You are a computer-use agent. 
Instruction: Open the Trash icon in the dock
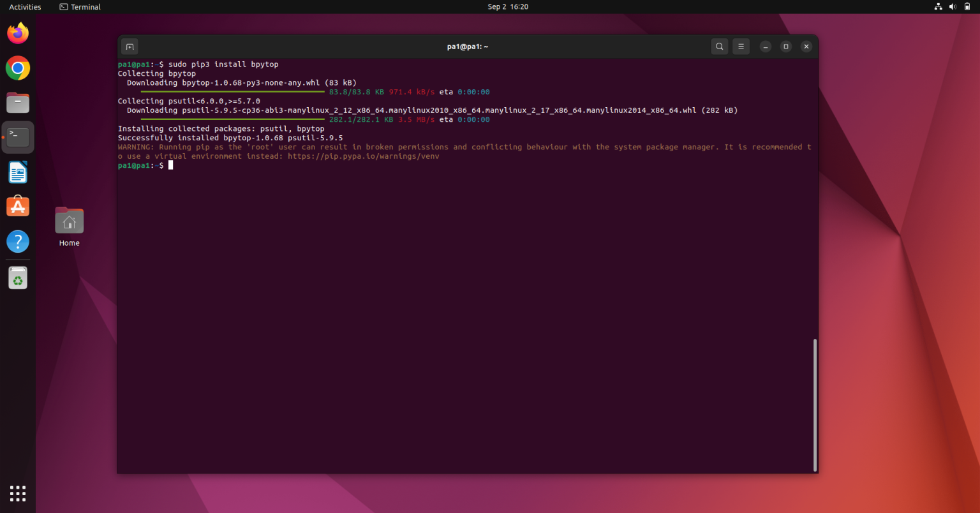point(17,278)
